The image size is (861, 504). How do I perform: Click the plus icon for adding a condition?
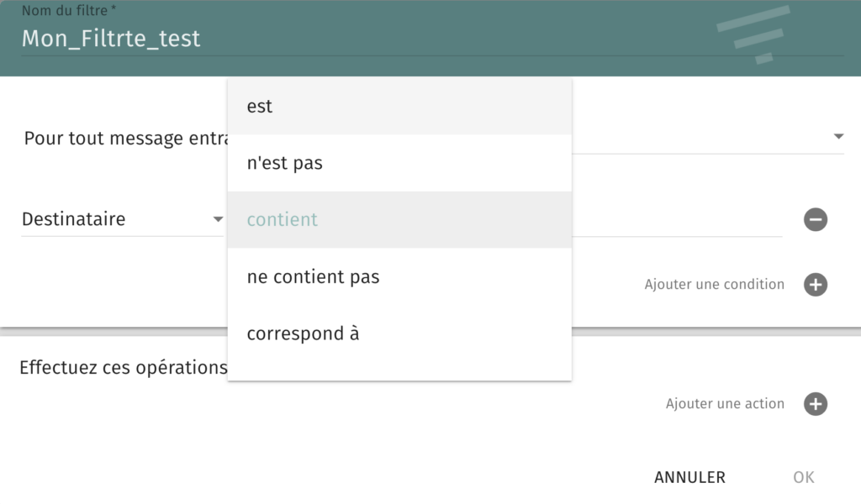click(816, 285)
